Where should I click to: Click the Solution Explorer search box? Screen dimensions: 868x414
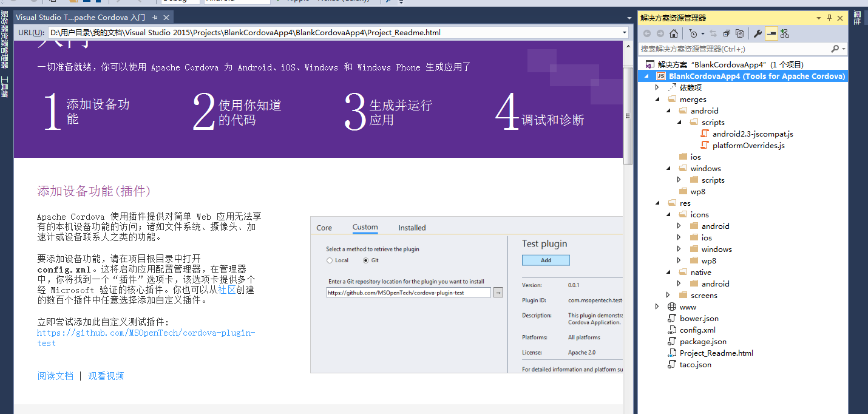(x=734, y=49)
